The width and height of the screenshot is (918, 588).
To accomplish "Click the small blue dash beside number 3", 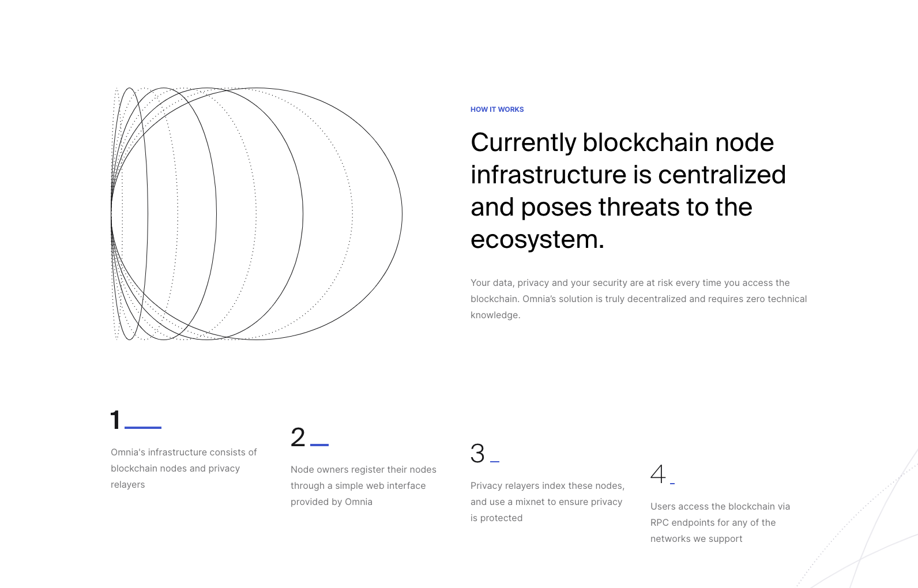I will point(495,462).
